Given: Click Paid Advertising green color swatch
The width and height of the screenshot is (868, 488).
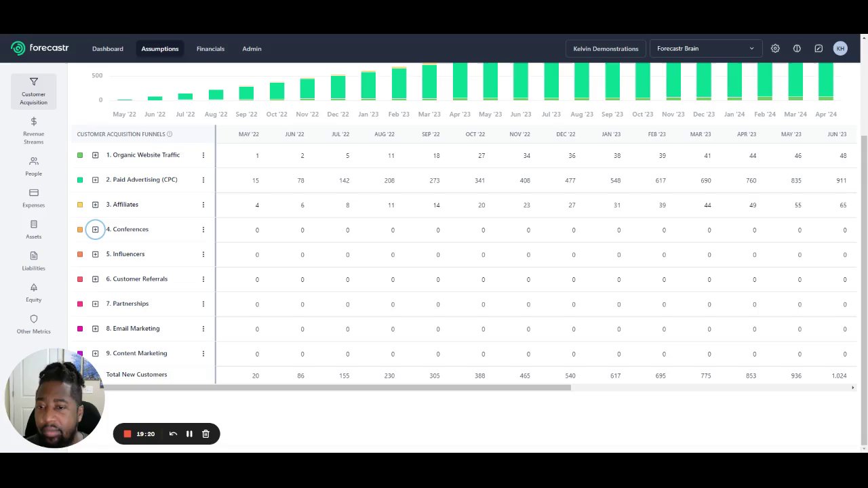Looking at the screenshot, I should point(80,180).
